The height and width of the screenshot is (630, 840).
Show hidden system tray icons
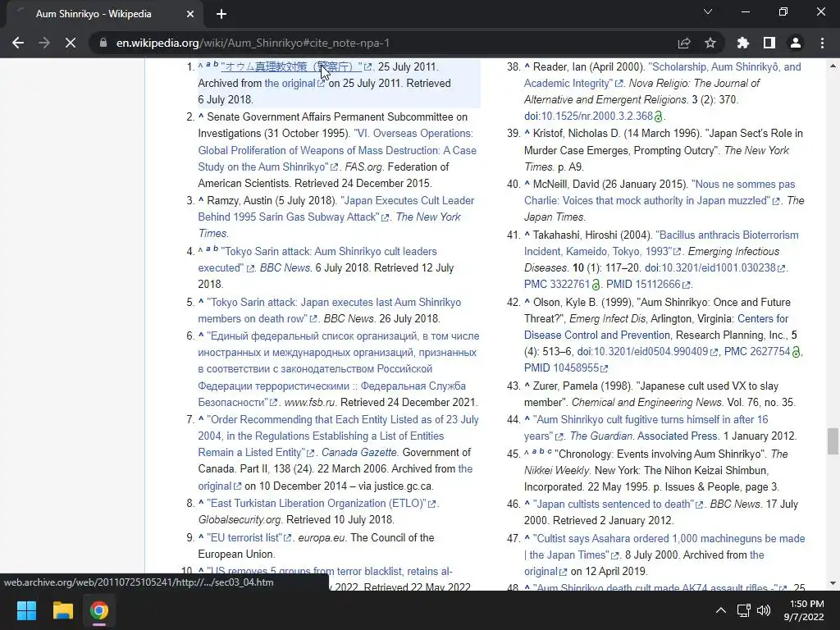[x=721, y=610]
